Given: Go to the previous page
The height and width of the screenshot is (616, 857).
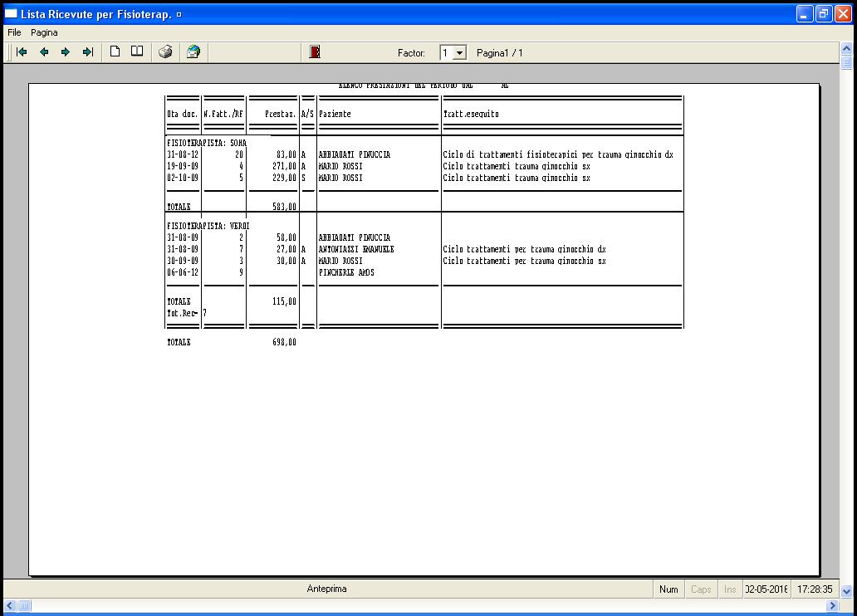Looking at the screenshot, I should tap(44, 52).
